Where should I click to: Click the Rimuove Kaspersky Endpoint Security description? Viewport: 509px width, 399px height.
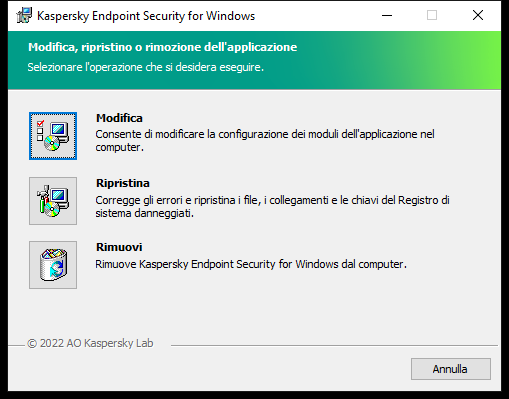coord(251,264)
